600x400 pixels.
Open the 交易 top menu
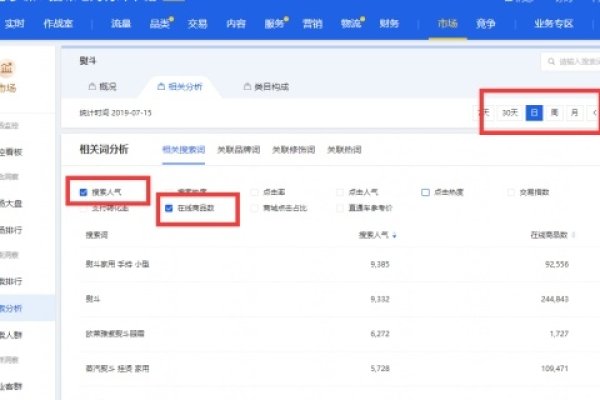(x=197, y=24)
